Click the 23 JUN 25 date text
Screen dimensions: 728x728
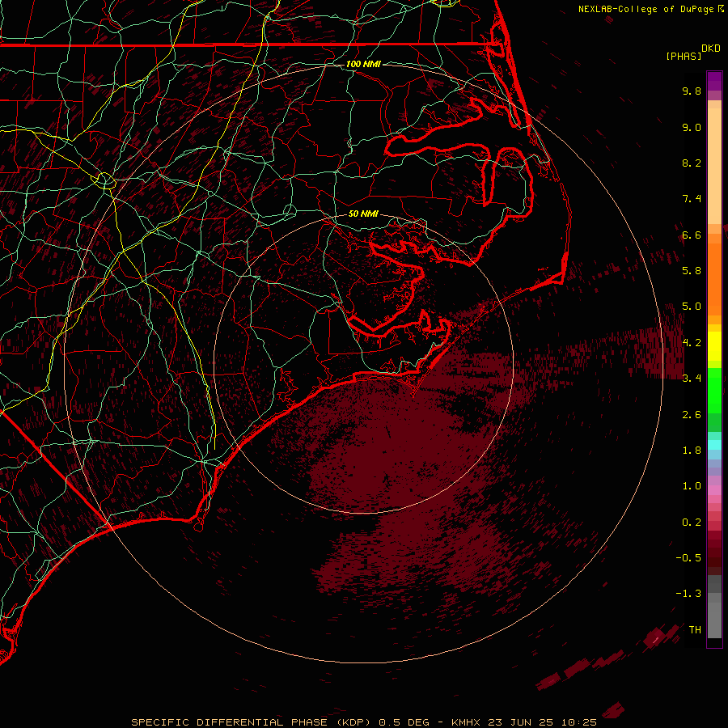(x=520, y=722)
